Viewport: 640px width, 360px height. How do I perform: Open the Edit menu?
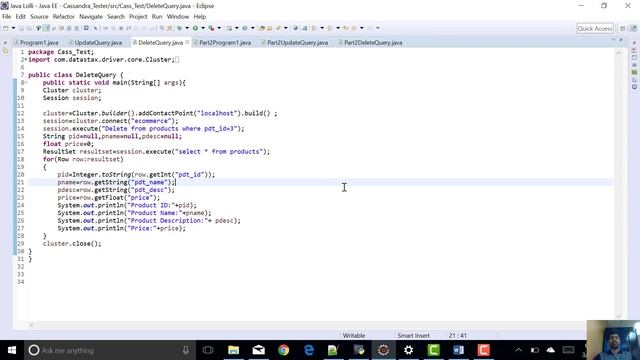point(20,17)
